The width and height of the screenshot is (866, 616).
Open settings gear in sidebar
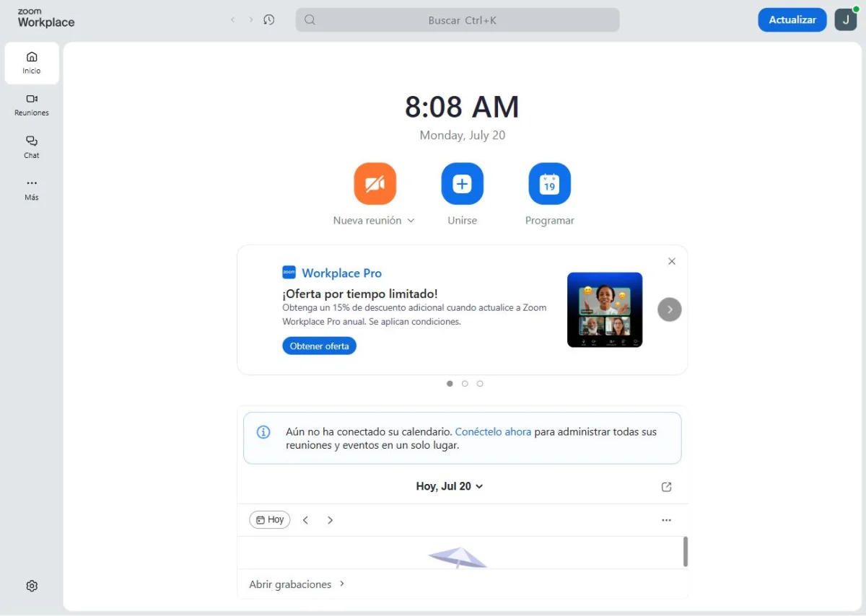32,586
